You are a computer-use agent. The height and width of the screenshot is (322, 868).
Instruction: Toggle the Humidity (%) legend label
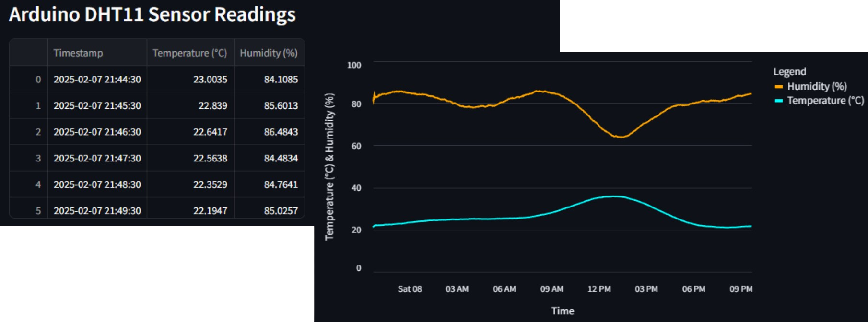click(817, 87)
